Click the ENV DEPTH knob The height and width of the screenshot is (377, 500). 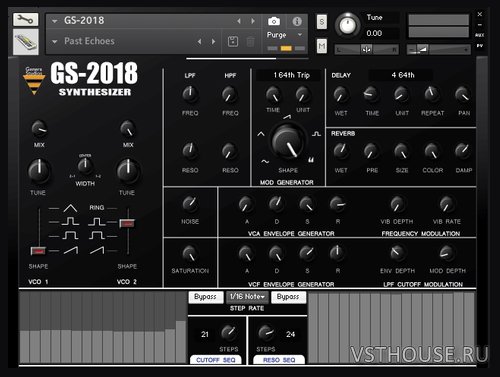click(397, 253)
